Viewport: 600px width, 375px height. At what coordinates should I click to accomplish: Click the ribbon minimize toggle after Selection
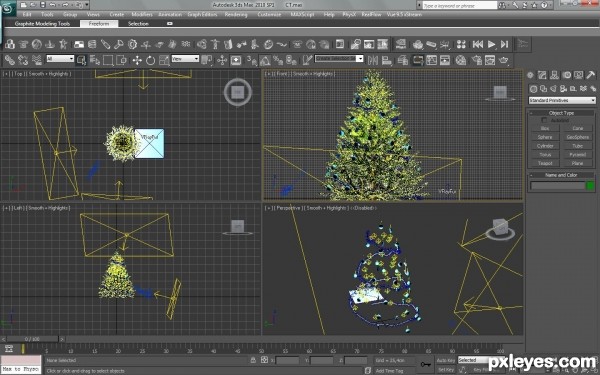170,24
